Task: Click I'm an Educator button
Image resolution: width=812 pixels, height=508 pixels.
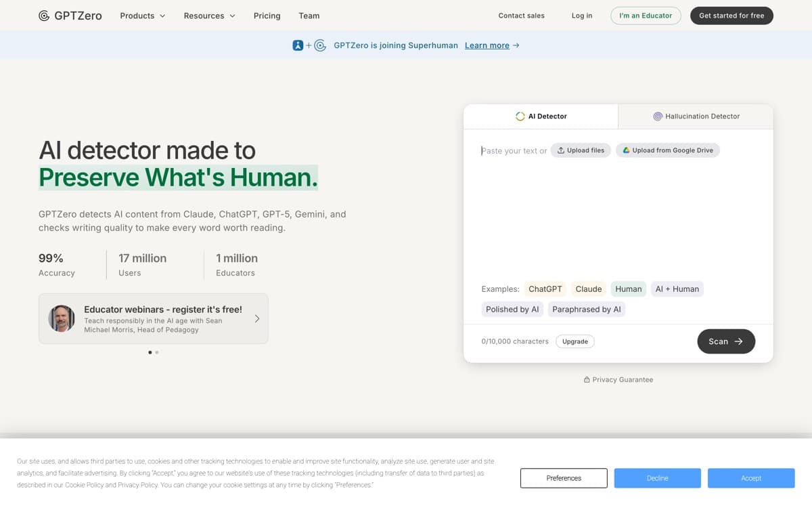Action: 646,16
